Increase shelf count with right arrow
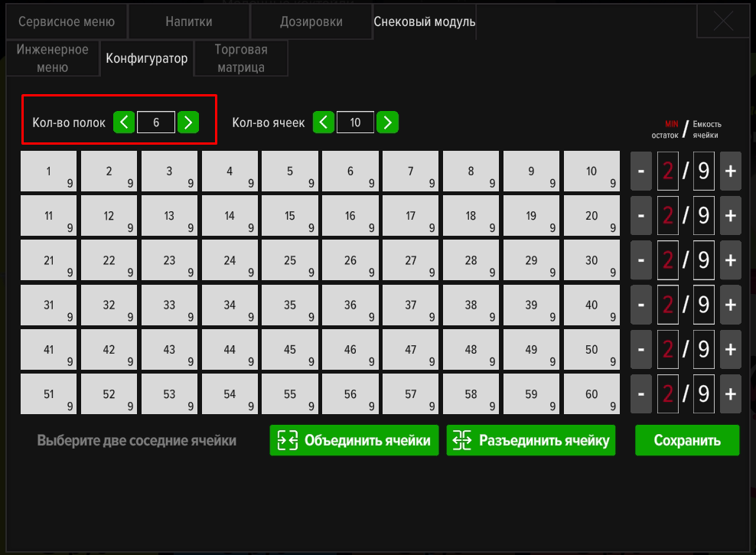Viewport: 756px width, 555px height. pyautogui.click(x=188, y=122)
